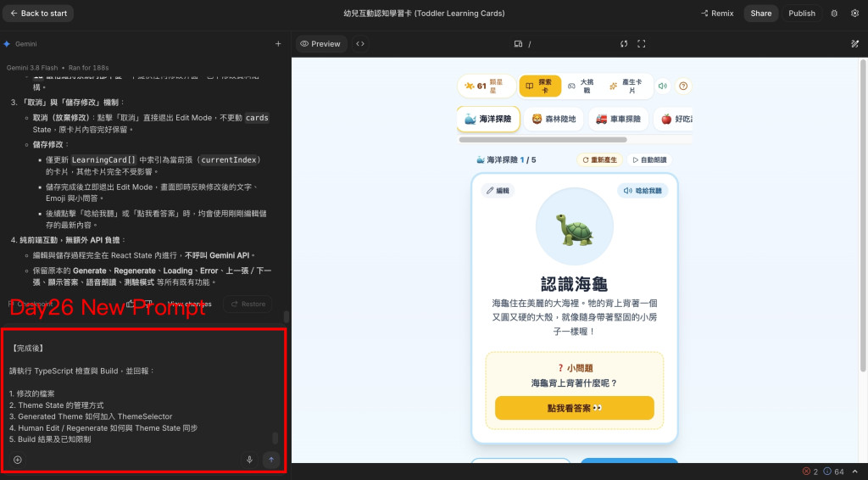This screenshot has height=480, width=868.
Task: Click the Share button
Action: pos(760,14)
